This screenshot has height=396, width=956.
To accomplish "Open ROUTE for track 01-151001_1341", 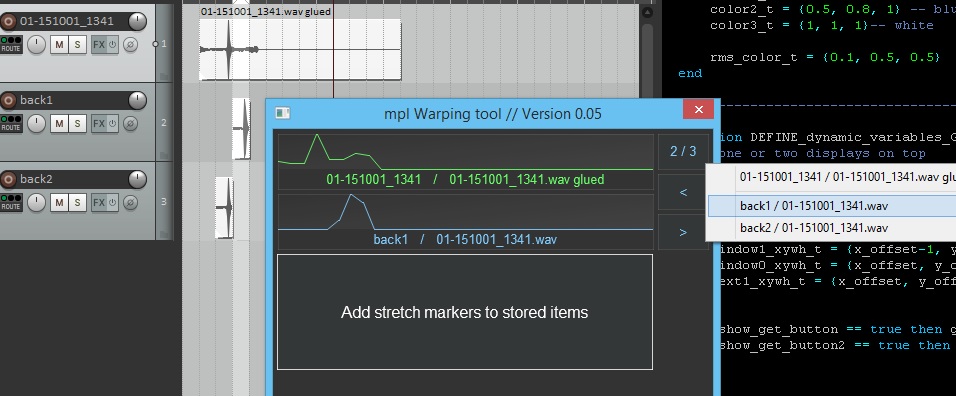I will pyautogui.click(x=11, y=44).
